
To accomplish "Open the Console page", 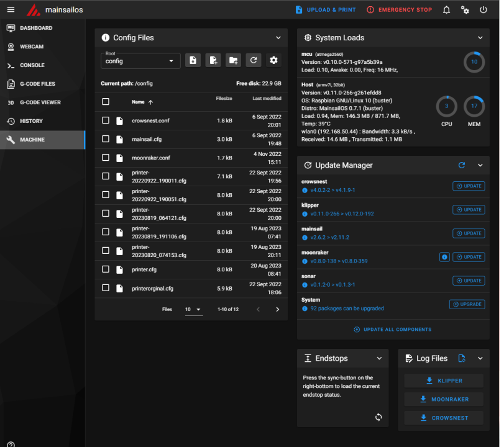I will pyautogui.click(x=32, y=65).
